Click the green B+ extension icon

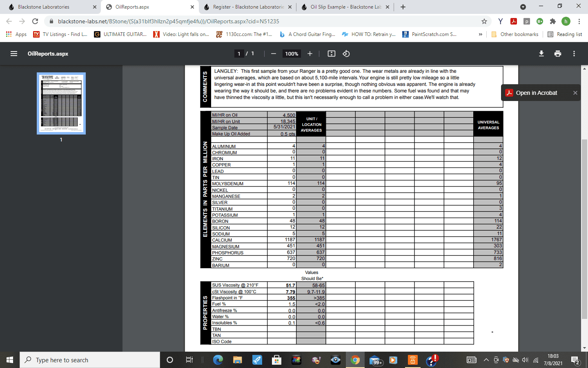tap(540, 21)
